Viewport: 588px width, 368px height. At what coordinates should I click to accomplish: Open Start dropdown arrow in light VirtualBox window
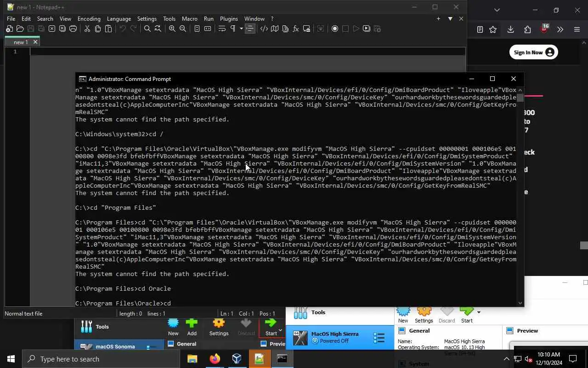(x=479, y=312)
